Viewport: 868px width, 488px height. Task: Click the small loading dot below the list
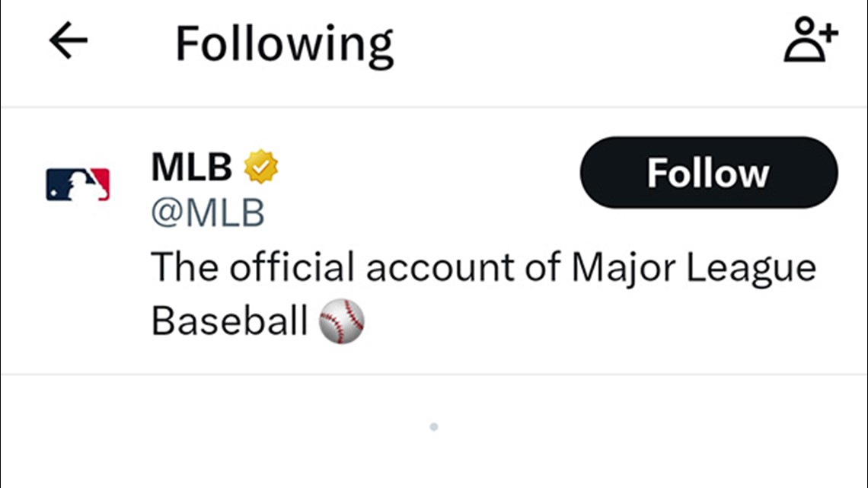(433, 427)
